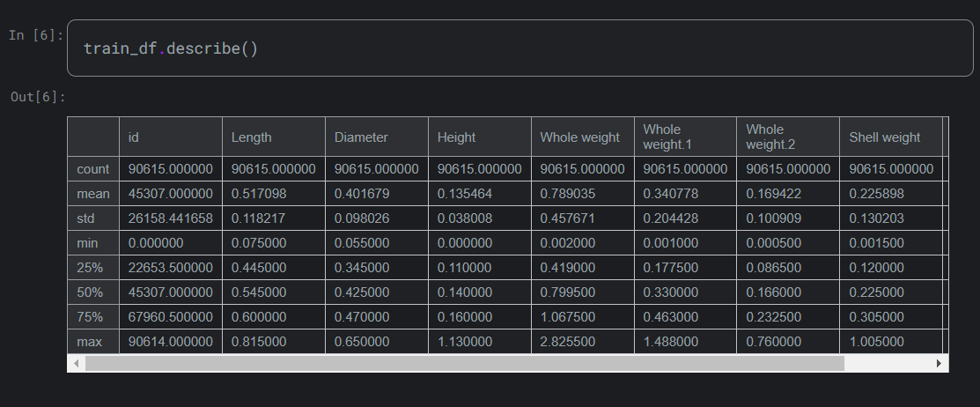Image resolution: width=980 pixels, height=407 pixels.
Task: Click the Length column header
Action: (252, 137)
